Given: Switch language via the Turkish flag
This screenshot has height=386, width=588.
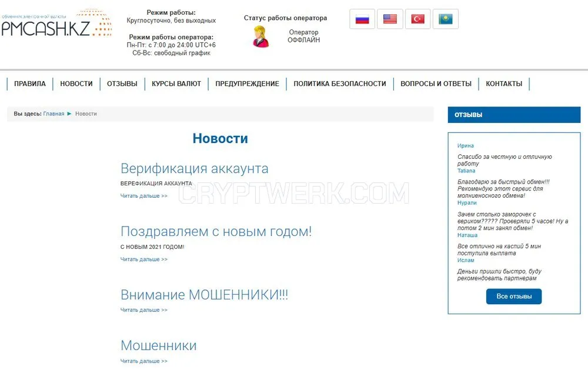Looking at the screenshot, I should point(417,19).
